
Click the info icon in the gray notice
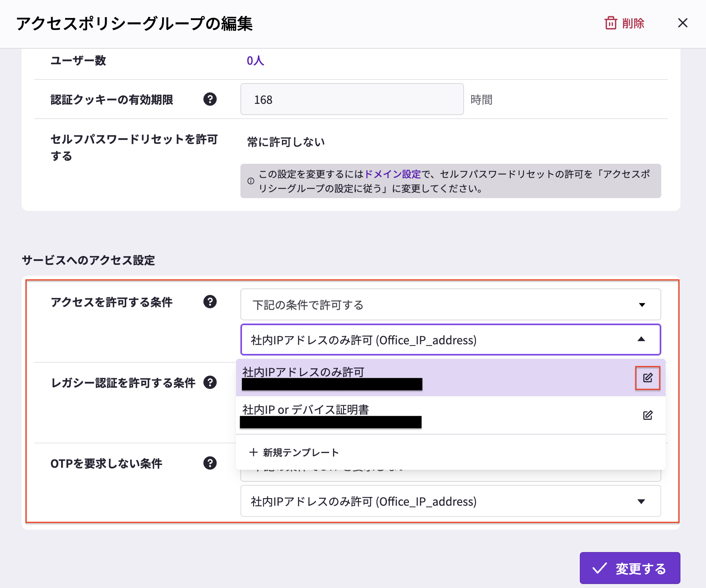point(251,181)
